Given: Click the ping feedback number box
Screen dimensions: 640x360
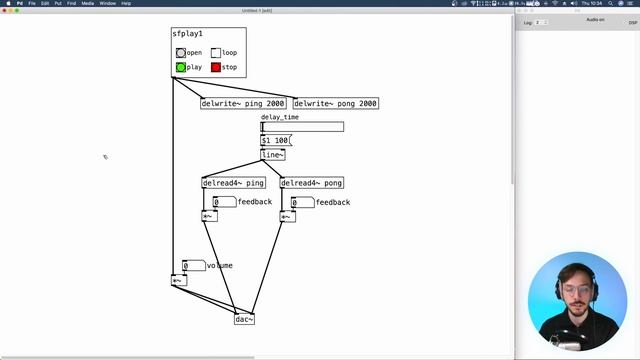Looking at the screenshot, I should [x=224, y=202].
